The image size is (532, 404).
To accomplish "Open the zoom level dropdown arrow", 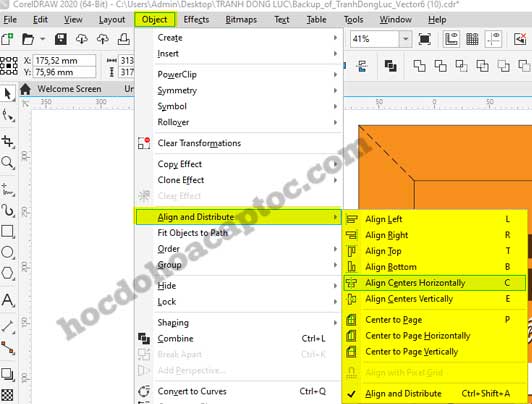I will [405, 39].
